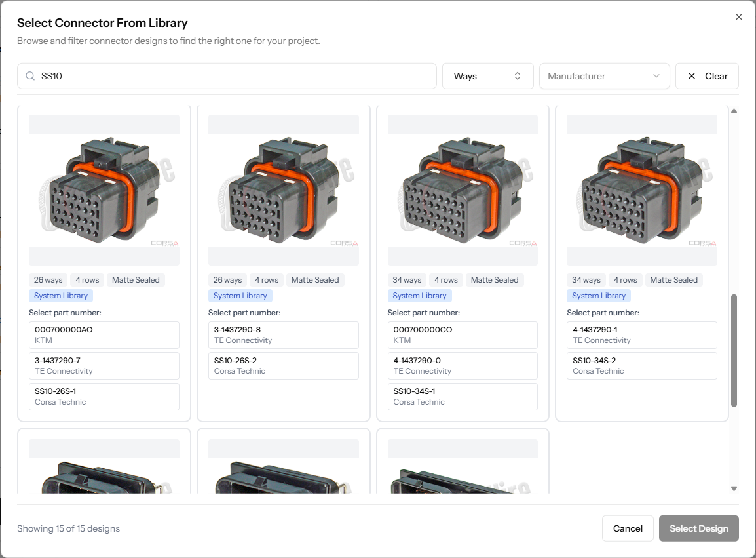Select part number 4-1437290-0 by TE Connectivity
The image size is (756, 558).
tap(463, 365)
